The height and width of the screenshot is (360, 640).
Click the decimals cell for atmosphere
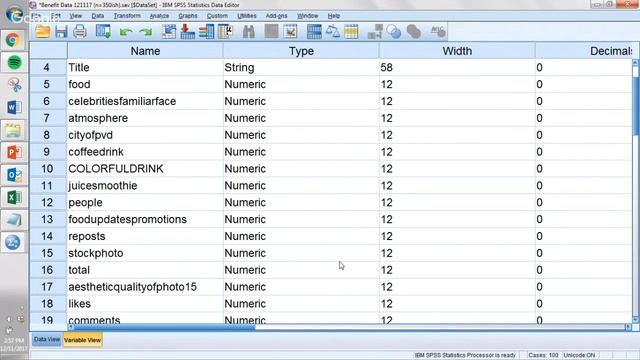tap(584, 118)
